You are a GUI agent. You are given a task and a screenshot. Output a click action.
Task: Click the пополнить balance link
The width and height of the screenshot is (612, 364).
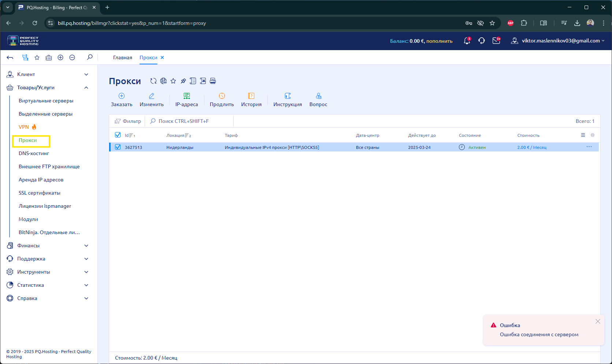tap(439, 41)
